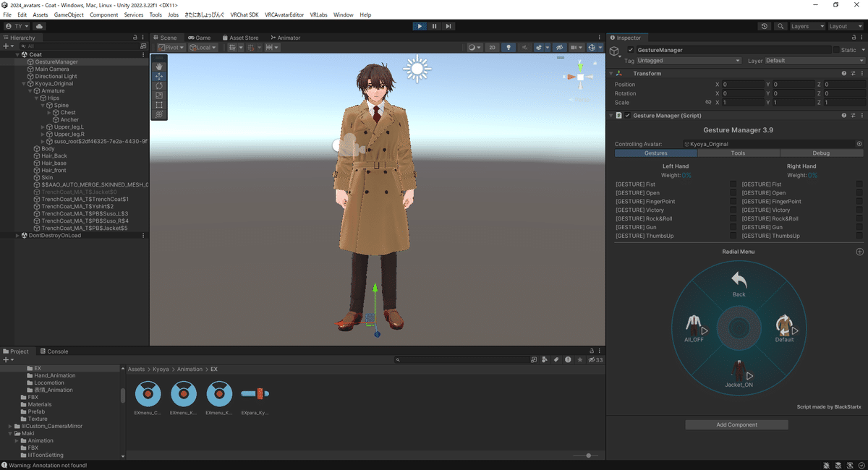Select the Scale tool
The image size is (868, 470).
(160, 95)
